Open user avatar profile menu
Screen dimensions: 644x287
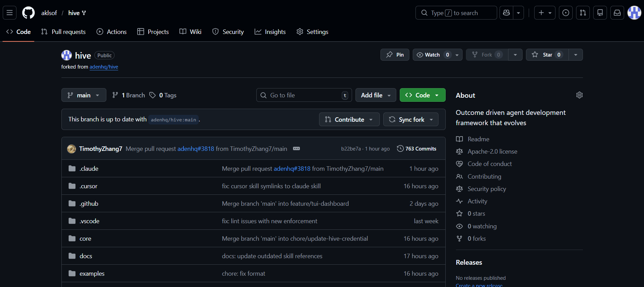coord(634,13)
